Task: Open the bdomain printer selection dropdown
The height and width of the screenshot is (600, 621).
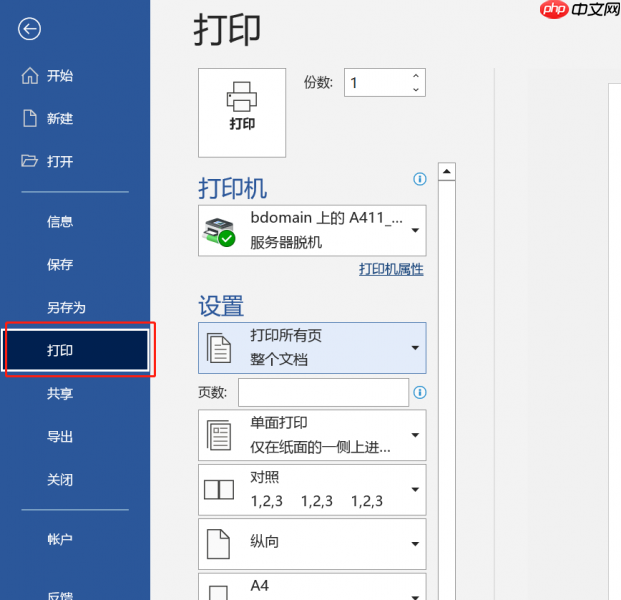Action: [312, 230]
